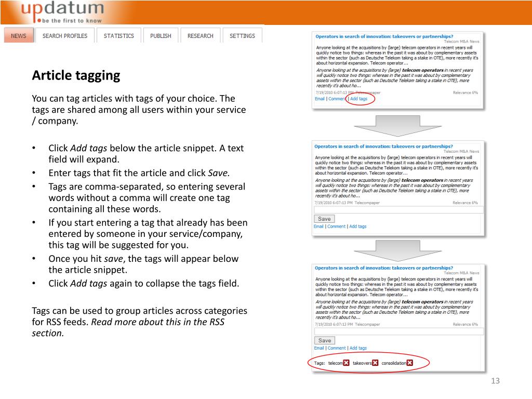Collapse field via Add tags in middle card
The image size is (532, 399).
[358, 227]
